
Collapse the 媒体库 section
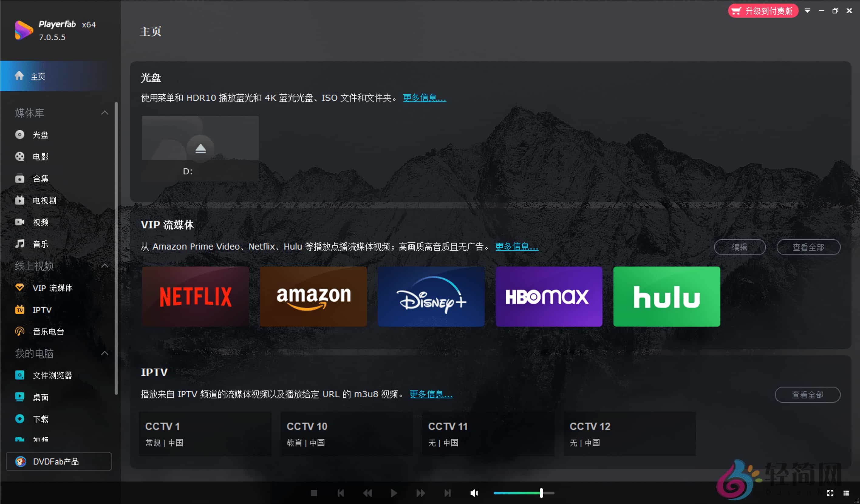(105, 113)
